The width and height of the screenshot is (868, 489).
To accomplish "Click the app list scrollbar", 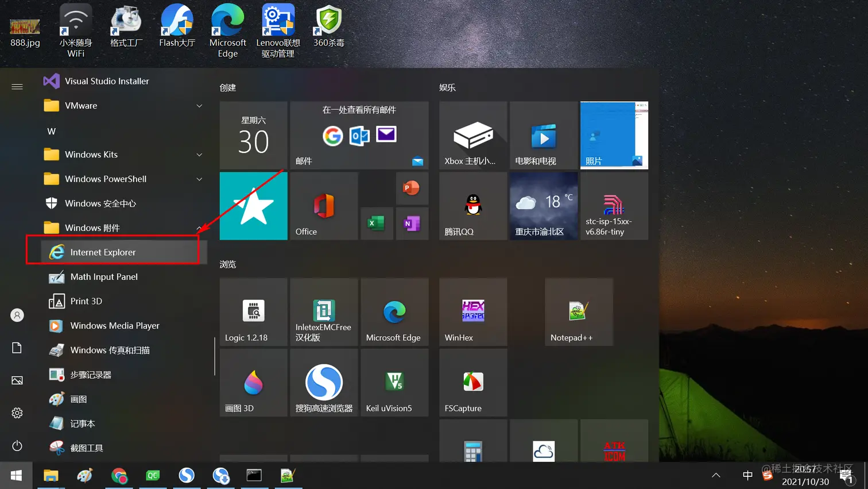I will coord(215,356).
